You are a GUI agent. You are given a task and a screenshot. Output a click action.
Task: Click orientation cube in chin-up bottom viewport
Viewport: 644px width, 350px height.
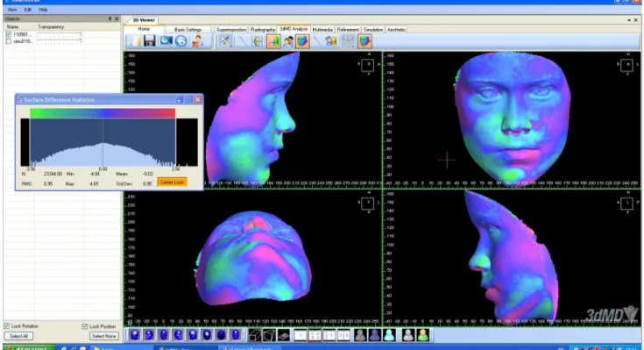(x=368, y=203)
